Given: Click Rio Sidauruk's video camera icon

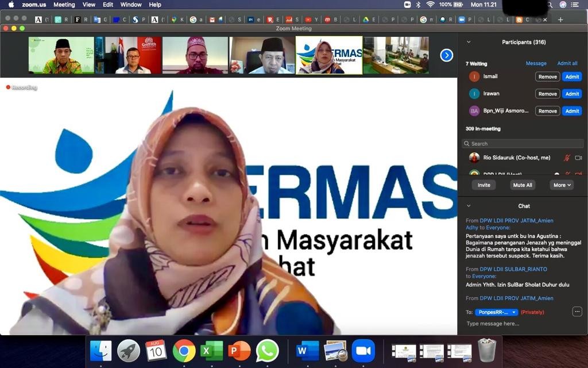Looking at the screenshot, I should coord(578,158).
